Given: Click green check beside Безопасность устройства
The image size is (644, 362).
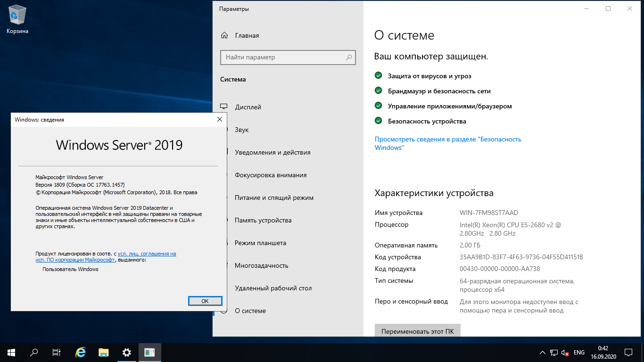Looking at the screenshot, I should coord(378,121).
